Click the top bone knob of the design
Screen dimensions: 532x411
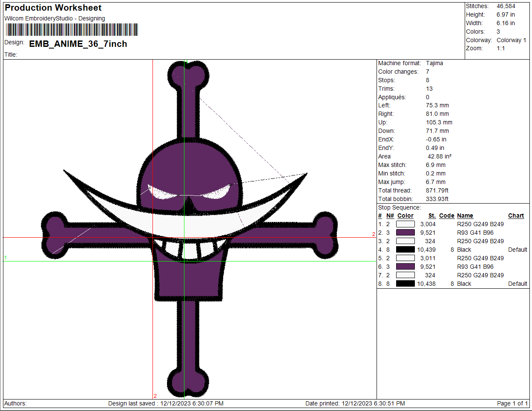tap(188, 75)
